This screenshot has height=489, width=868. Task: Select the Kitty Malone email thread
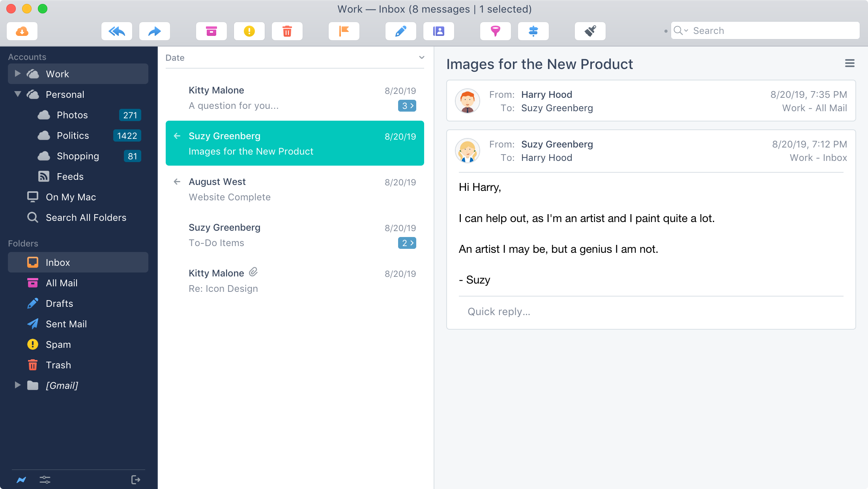coord(294,98)
